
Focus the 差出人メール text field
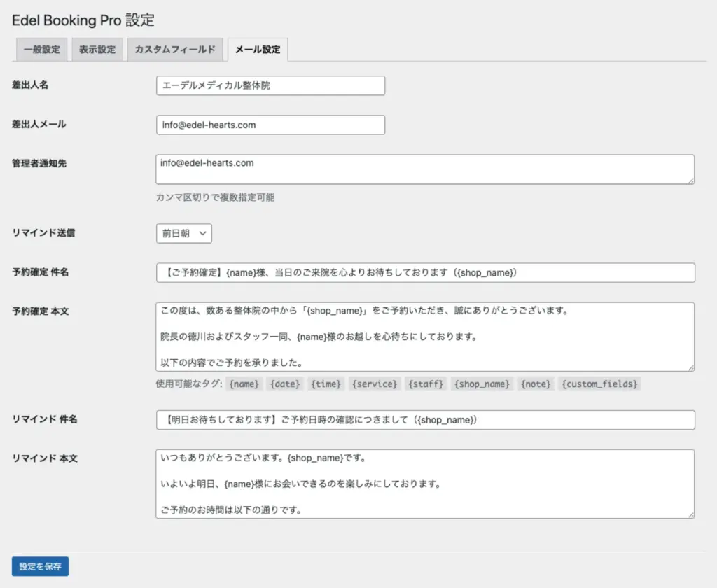click(x=270, y=125)
